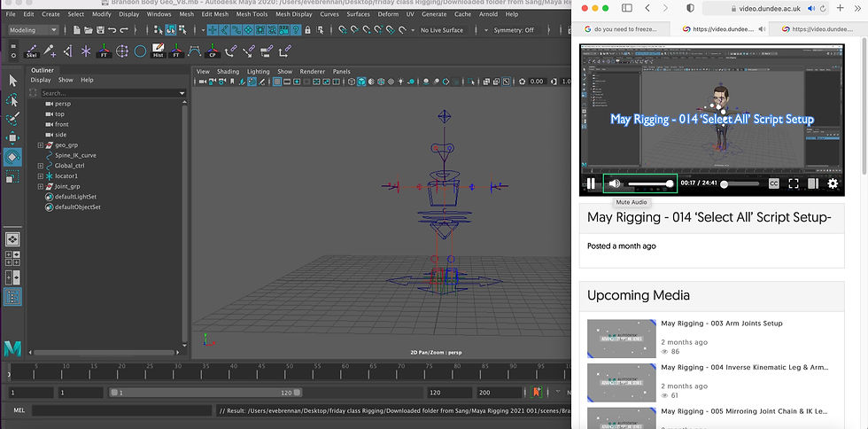
Task: Toggle the side-by-side layout icon in video player
Action: 813,183
